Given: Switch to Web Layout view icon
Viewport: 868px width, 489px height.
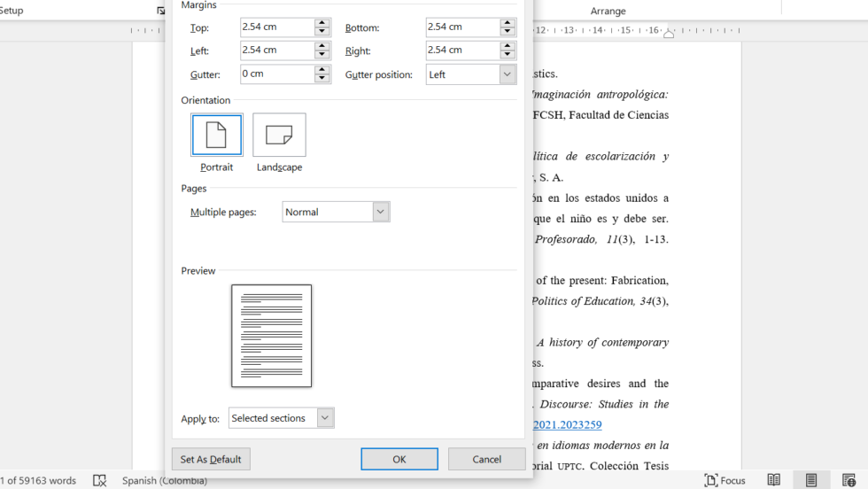Looking at the screenshot, I should point(849,480).
